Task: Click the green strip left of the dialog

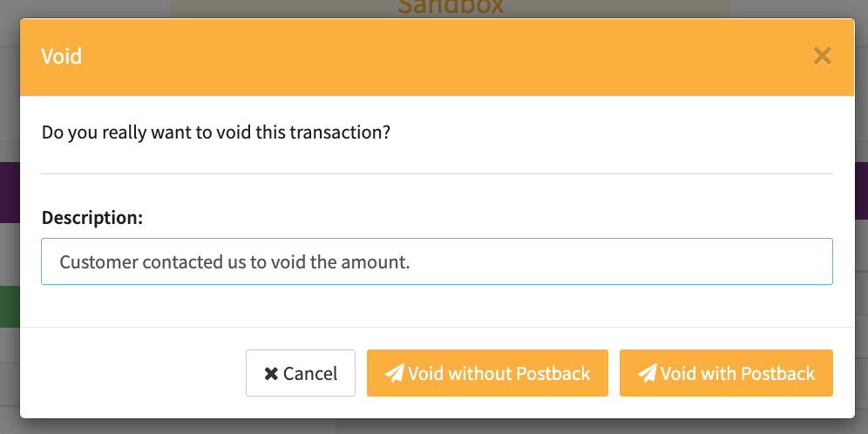Action: point(10,307)
